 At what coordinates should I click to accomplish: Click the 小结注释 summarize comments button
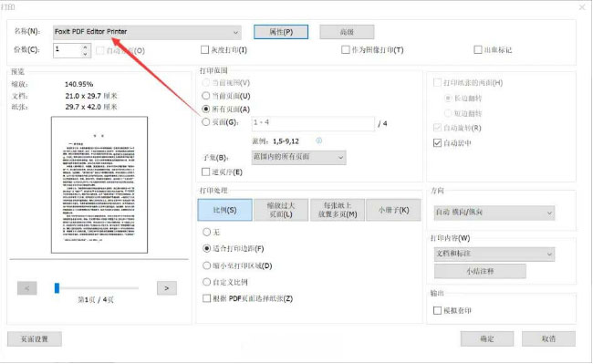480,271
